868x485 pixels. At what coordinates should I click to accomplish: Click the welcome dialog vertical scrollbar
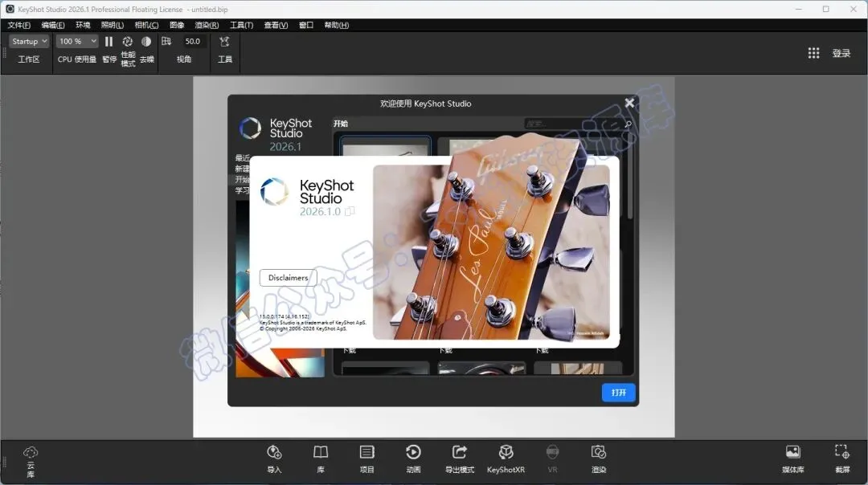[x=630, y=177]
